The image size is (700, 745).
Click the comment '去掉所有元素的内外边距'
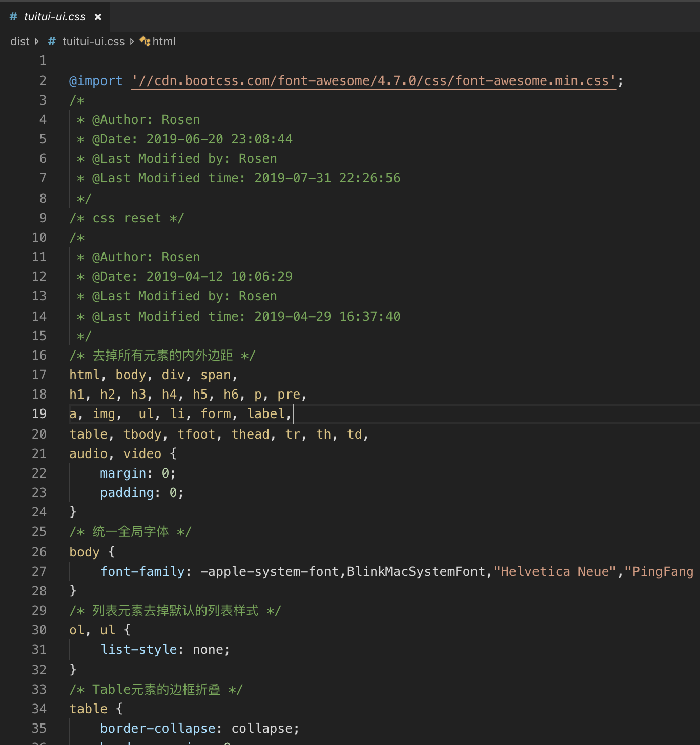coord(162,356)
